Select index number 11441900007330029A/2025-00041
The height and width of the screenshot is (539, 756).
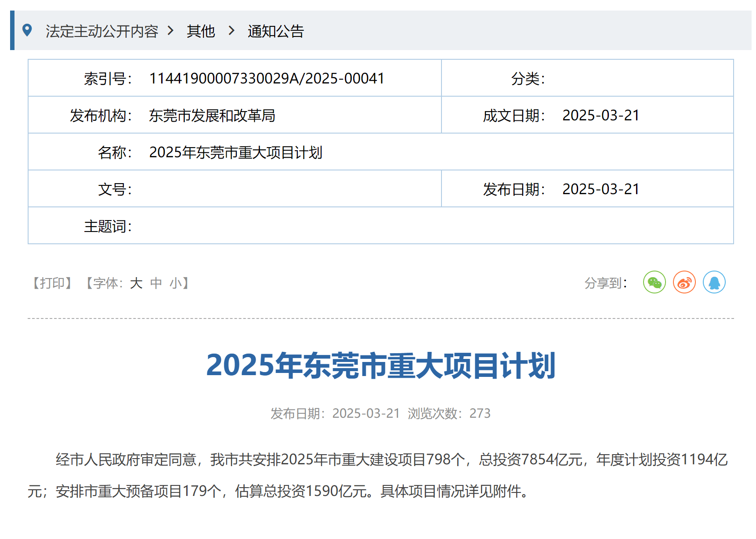point(267,79)
